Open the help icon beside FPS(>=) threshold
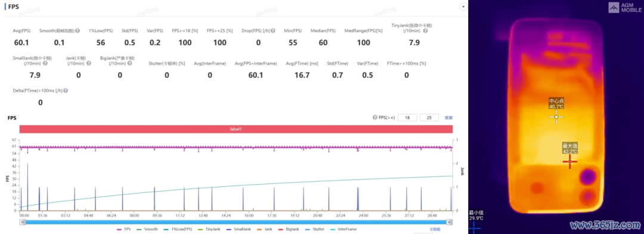Viewport: 644px width, 234px height. [x=374, y=118]
